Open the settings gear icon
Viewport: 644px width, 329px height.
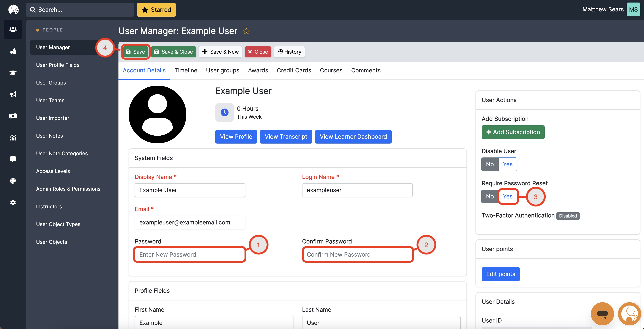13,202
